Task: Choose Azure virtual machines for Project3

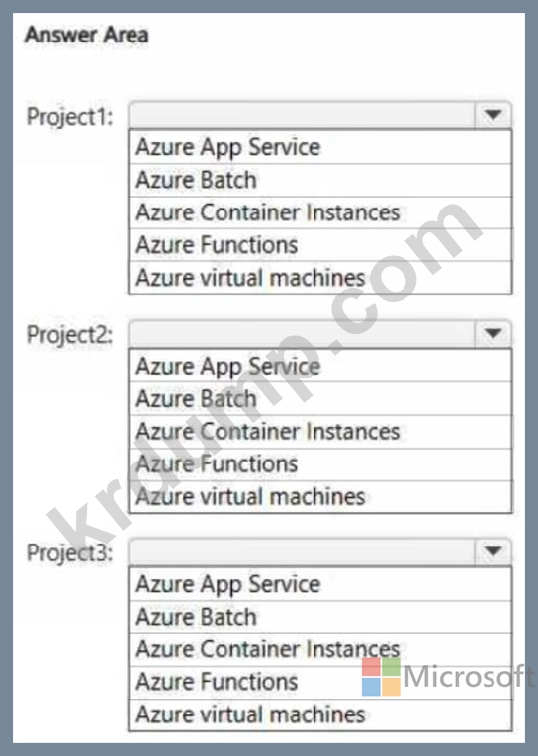Action: pos(320,715)
